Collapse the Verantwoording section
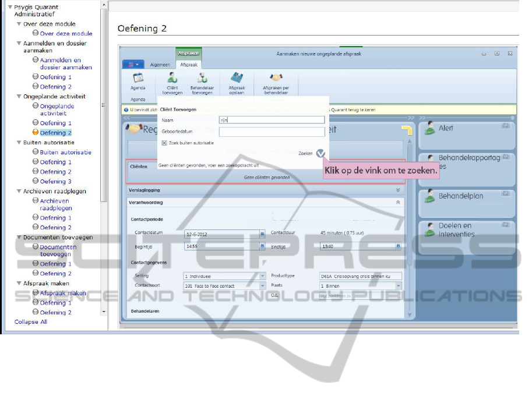Viewport: 532px width, 403px height. 399,203
